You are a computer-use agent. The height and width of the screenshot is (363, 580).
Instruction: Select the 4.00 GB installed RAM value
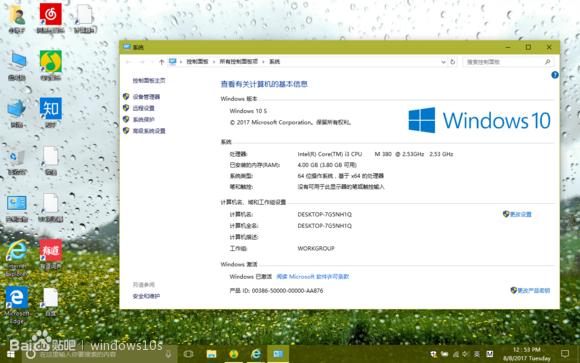tap(327, 165)
